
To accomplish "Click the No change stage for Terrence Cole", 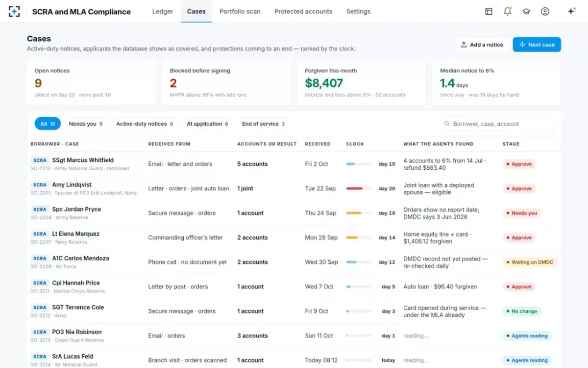I will (x=522, y=311).
